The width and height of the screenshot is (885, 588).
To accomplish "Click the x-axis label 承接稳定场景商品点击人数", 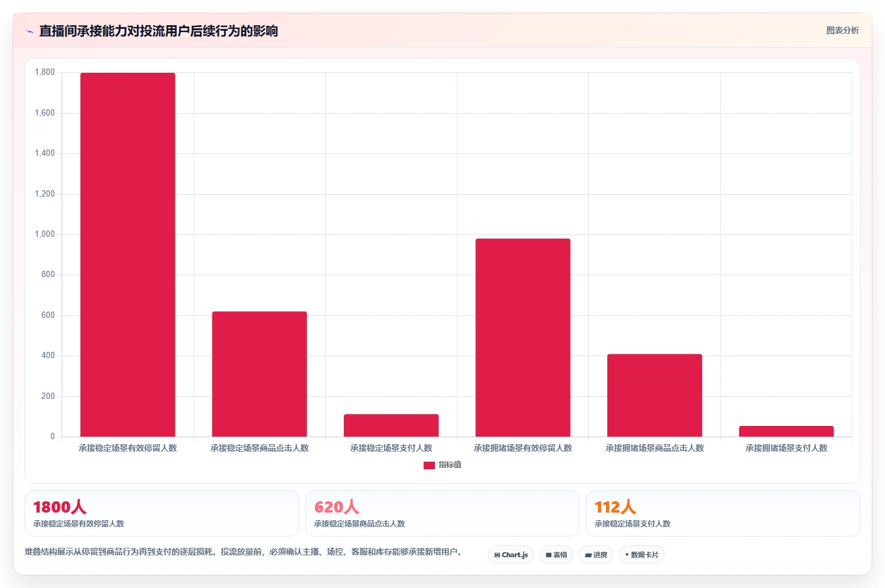I will click(x=260, y=448).
